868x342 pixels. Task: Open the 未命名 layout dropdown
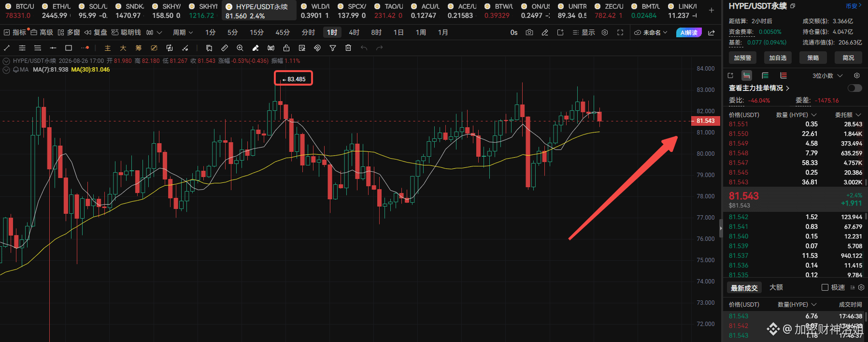(651, 32)
